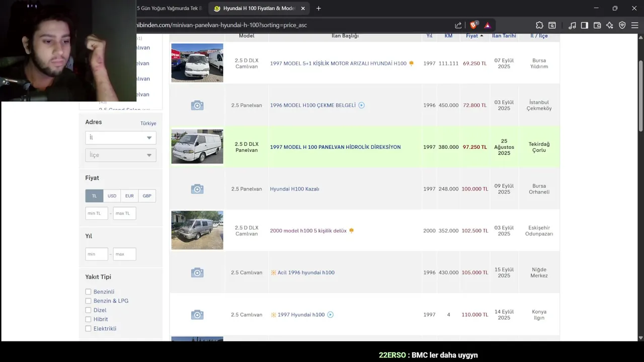Viewport: 644px width, 362px height.
Task: Open listing 1996 MODEL H100 ÇEKME BELGELİ
Action: pos(313,105)
